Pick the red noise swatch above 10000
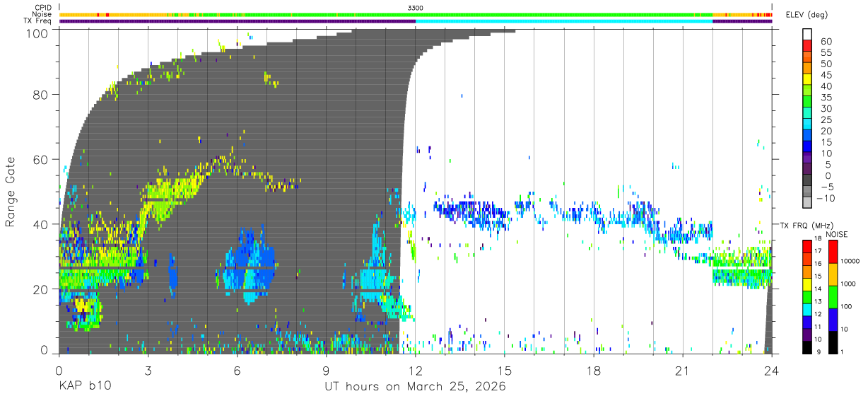Screen dimensions: 868x401 (x=832, y=252)
